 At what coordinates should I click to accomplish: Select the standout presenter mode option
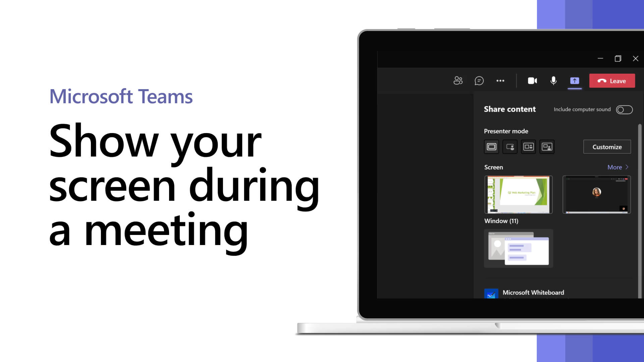509,146
